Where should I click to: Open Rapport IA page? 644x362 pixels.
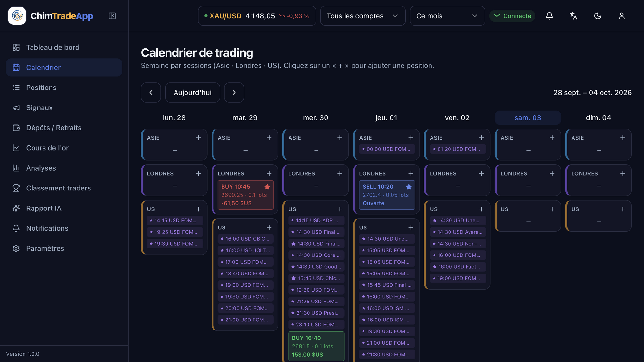coord(64,208)
